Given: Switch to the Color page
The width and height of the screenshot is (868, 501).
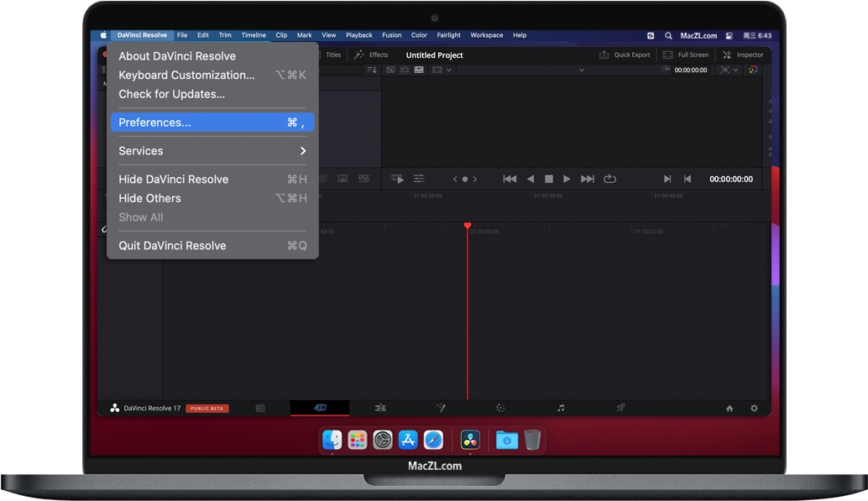Looking at the screenshot, I should (500, 408).
